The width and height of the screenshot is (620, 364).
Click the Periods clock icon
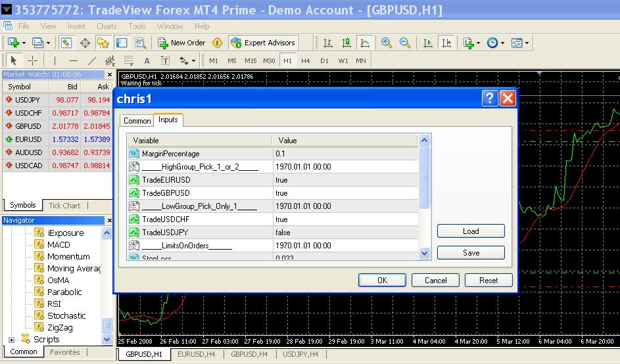click(x=492, y=43)
